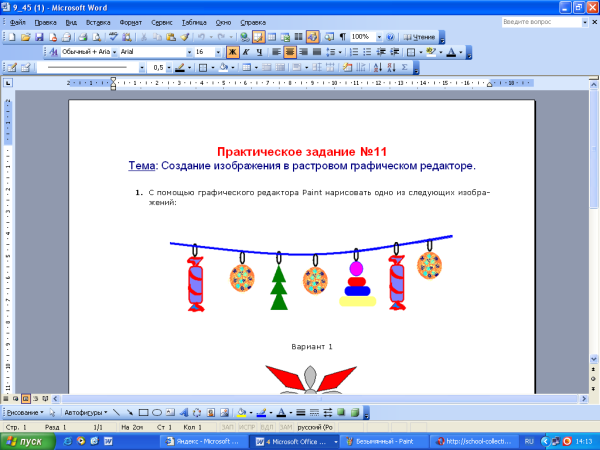This screenshot has width=600, height=450.
Task: Open the Вставка menu
Action: (x=98, y=23)
